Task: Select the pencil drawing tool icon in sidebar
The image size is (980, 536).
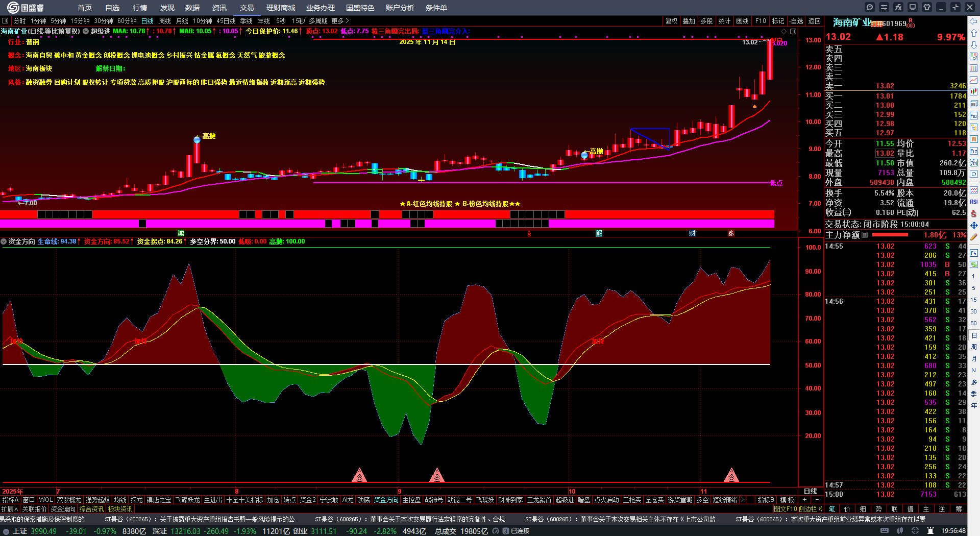Action: (x=974, y=237)
